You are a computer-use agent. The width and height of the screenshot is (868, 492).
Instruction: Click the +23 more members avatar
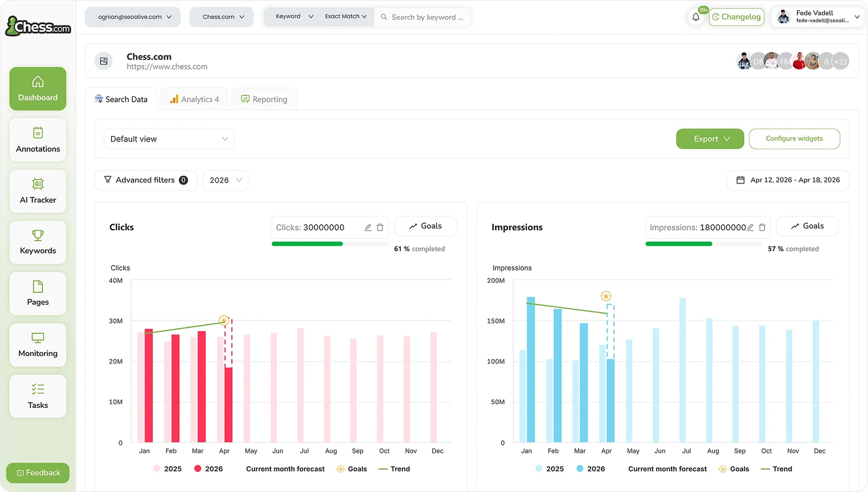(840, 61)
